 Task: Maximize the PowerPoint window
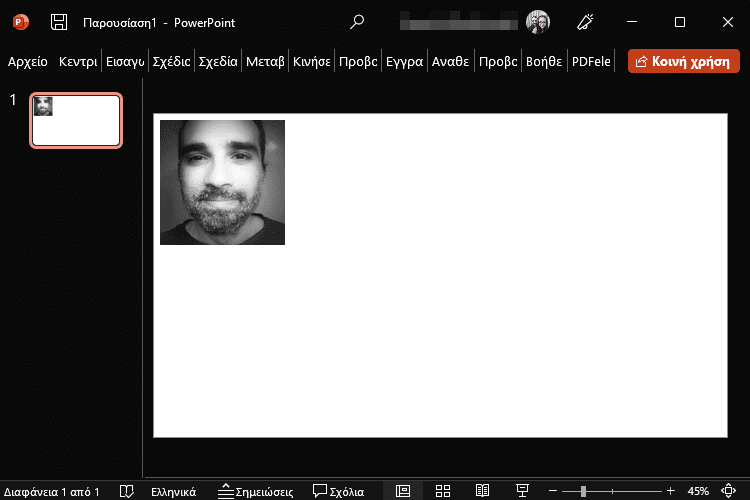(680, 22)
